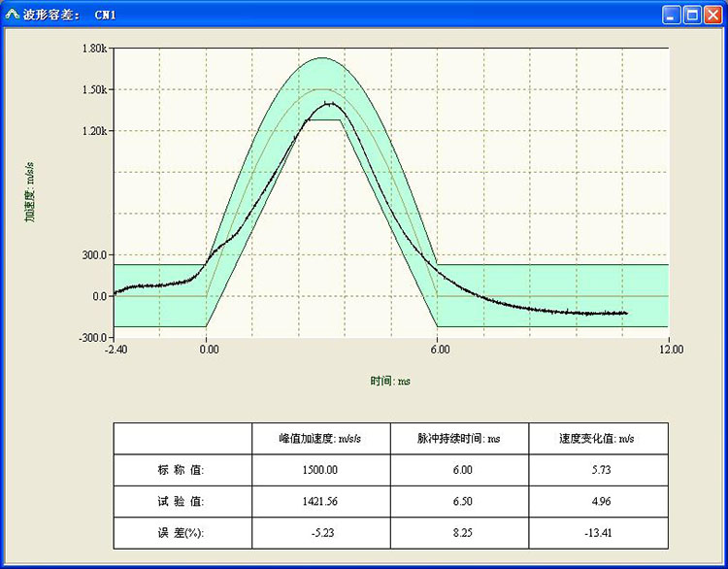
Task: Select the -13.41 error cell
Action: 599,533
